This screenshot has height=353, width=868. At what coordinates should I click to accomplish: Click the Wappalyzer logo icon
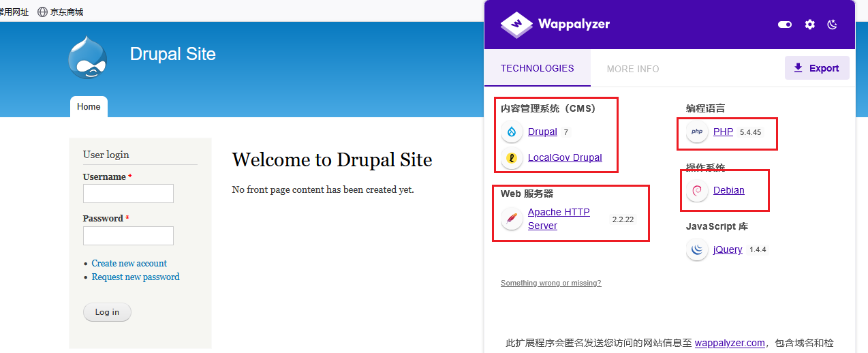point(516,24)
